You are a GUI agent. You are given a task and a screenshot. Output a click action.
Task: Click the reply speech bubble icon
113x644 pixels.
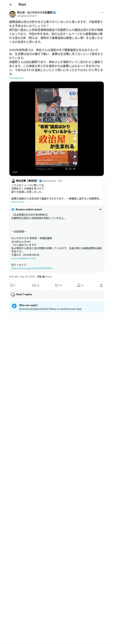click(x=12, y=285)
